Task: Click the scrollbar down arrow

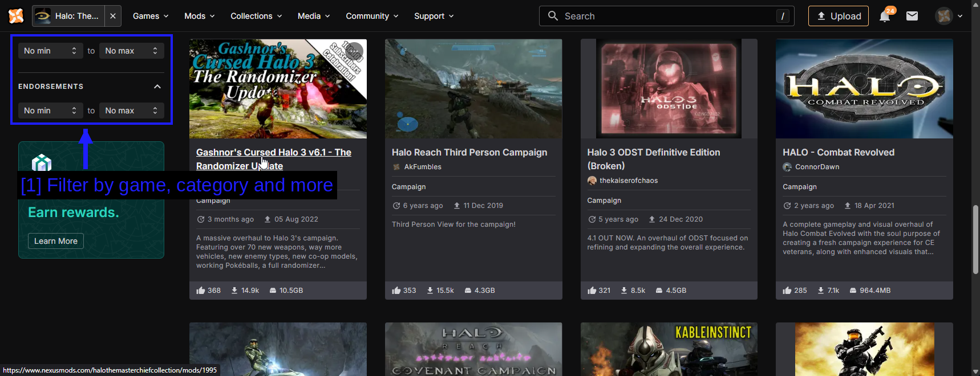Action: (x=975, y=371)
